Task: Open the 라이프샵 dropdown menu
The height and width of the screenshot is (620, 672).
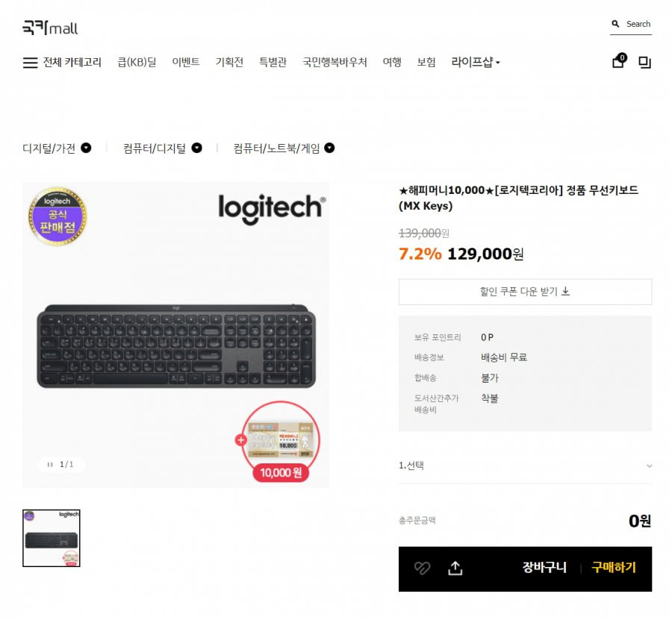Action: click(x=476, y=63)
